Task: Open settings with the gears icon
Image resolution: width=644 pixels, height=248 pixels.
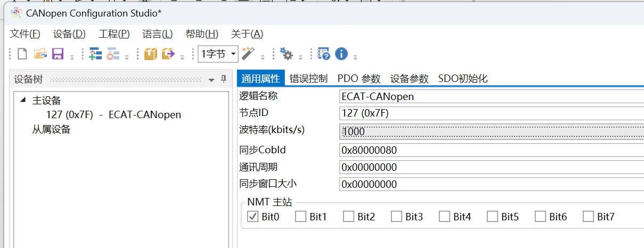Action: 287,54
